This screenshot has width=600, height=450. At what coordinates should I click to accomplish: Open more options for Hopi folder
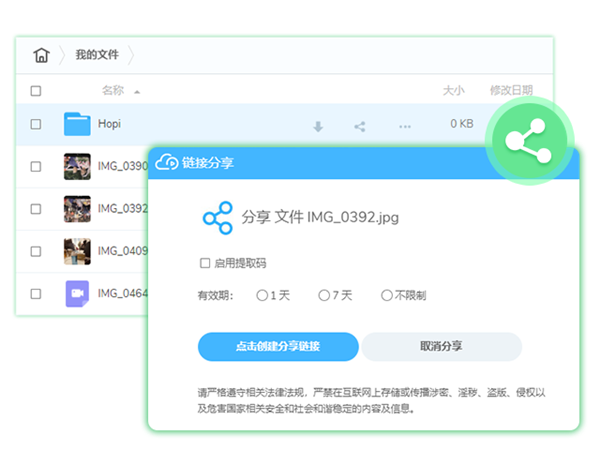(405, 126)
